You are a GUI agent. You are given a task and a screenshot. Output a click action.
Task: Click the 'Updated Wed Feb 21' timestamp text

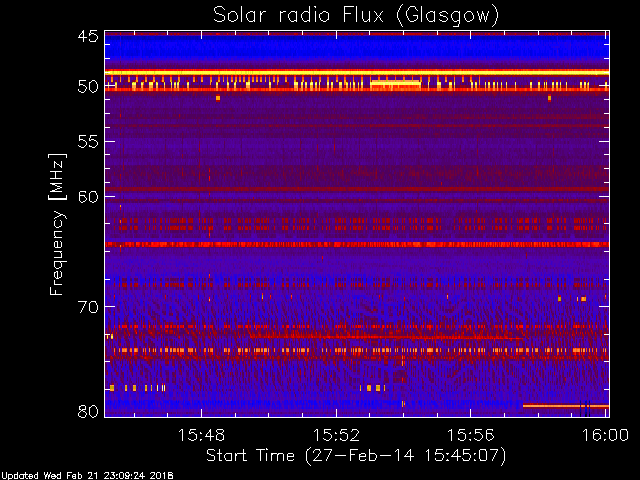coord(87,476)
